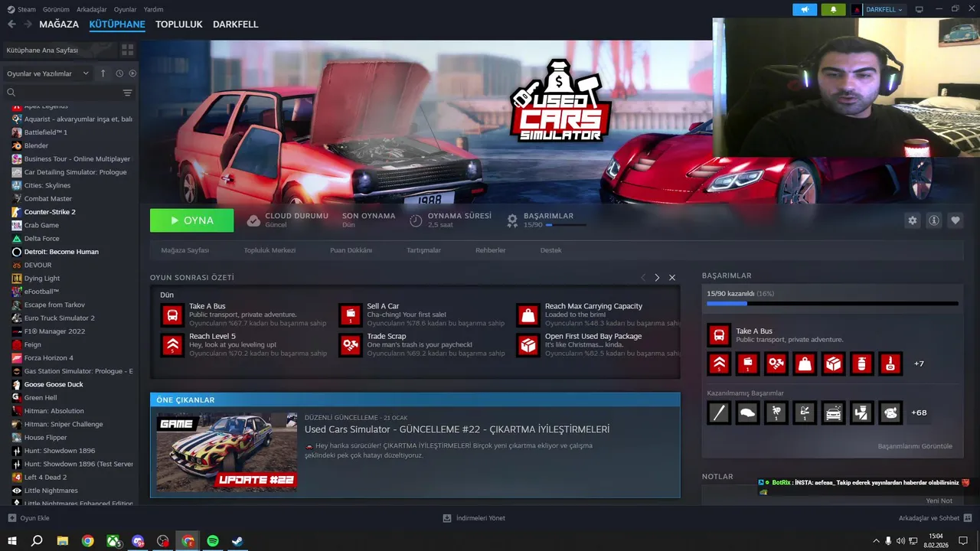Click the Reach Level 5 achievement icon

click(172, 345)
